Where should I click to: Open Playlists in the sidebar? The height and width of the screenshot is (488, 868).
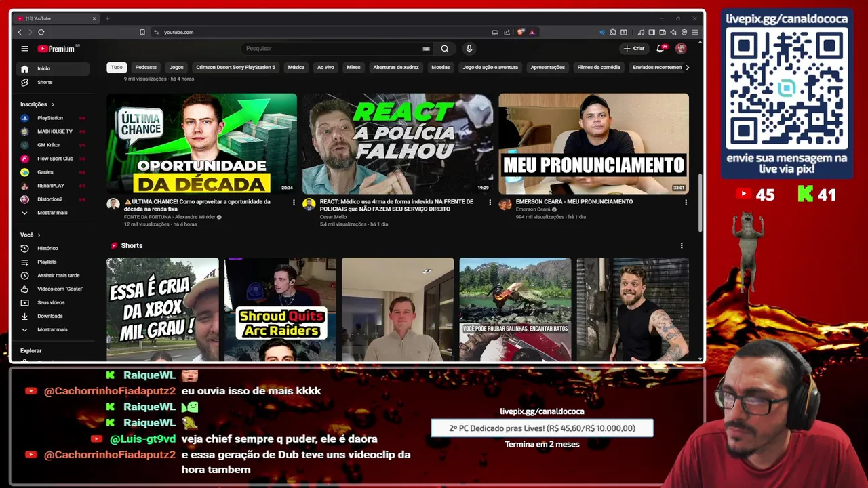pyautogui.click(x=53, y=262)
